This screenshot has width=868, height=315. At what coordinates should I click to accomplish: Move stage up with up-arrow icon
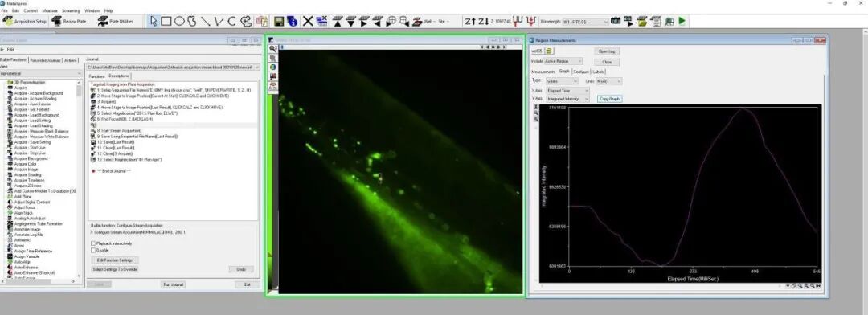click(337, 21)
